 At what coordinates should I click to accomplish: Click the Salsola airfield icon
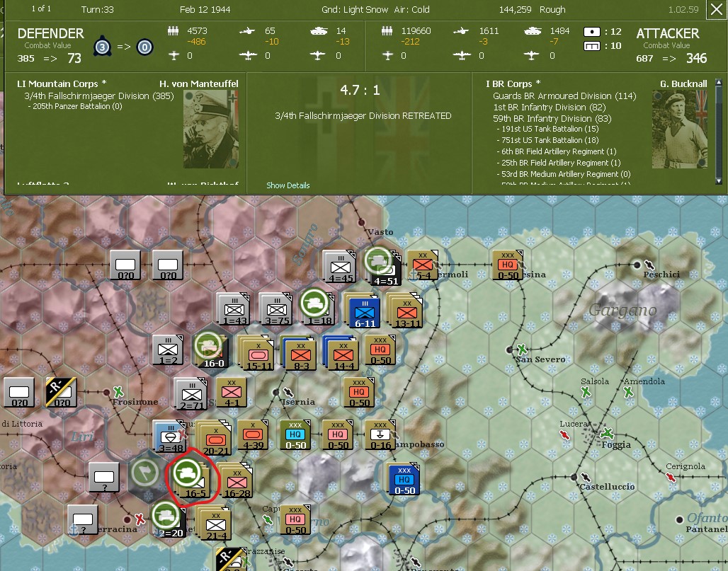586,393
